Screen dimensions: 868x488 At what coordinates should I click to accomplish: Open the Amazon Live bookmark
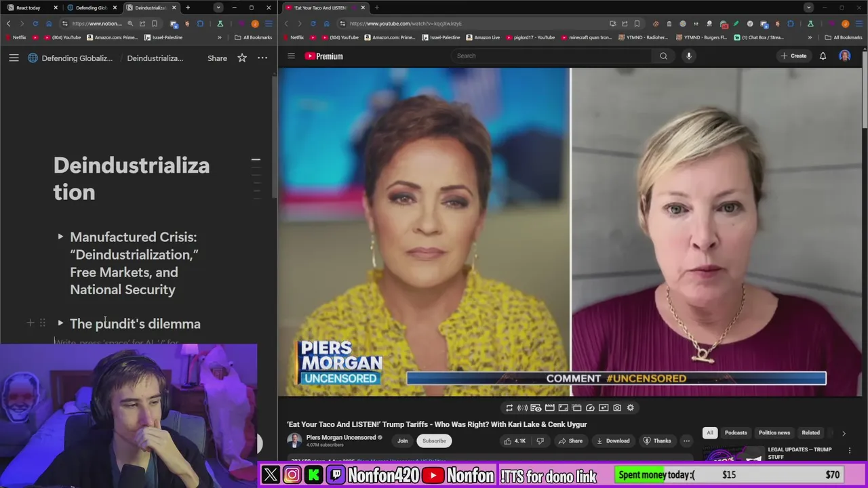coord(482,37)
